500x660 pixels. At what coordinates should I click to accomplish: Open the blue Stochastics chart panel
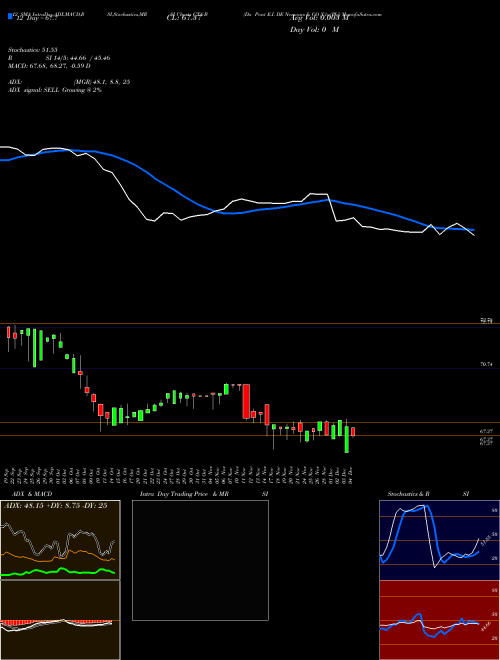(439, 540)
